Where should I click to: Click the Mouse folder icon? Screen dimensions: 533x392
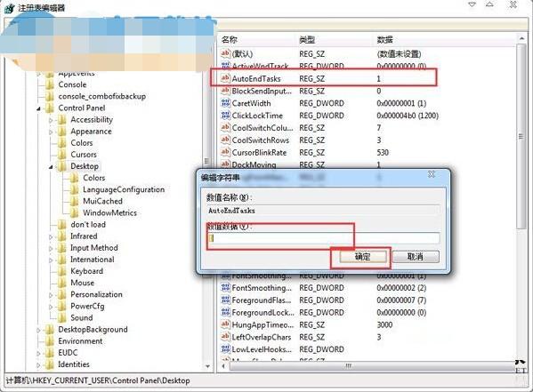(x=62, y=283)
